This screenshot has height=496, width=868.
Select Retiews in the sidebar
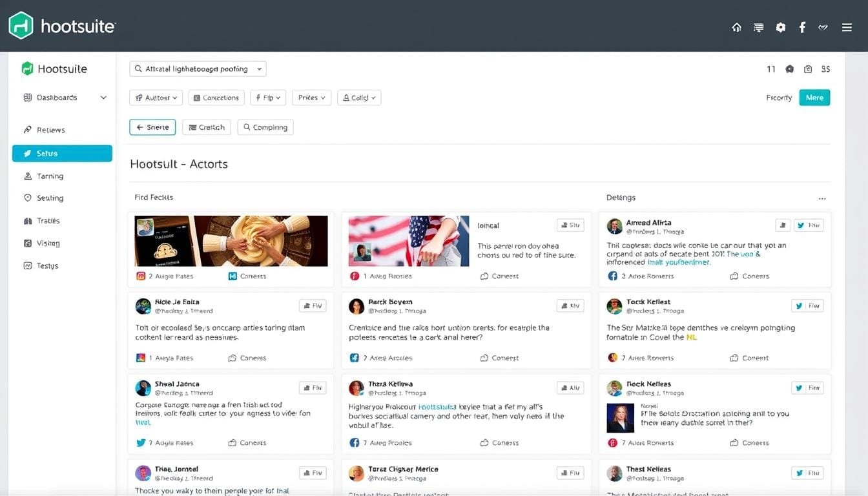tap(50, 130)
